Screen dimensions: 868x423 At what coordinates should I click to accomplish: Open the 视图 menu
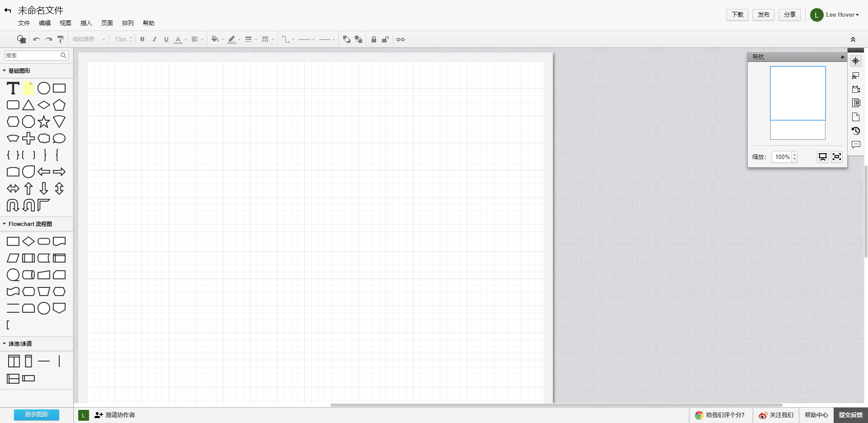click(x=66, y=23)
